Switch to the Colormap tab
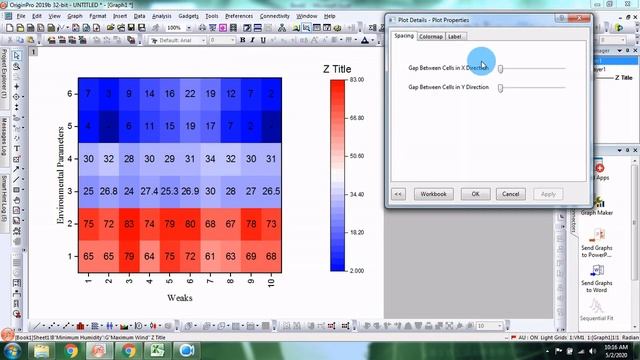Image resolution: width=640 pixels, height=360 pixels. coord(431,36)
